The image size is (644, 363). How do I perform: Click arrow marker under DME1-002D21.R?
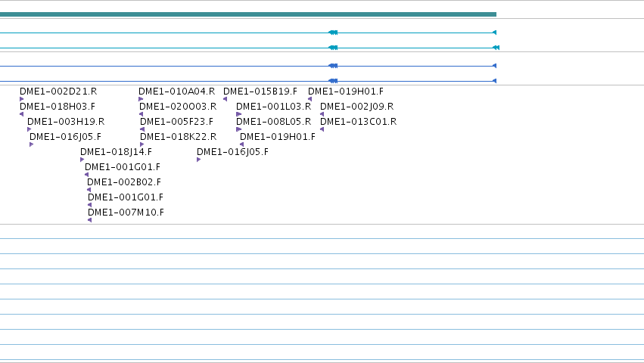point(22,99)
